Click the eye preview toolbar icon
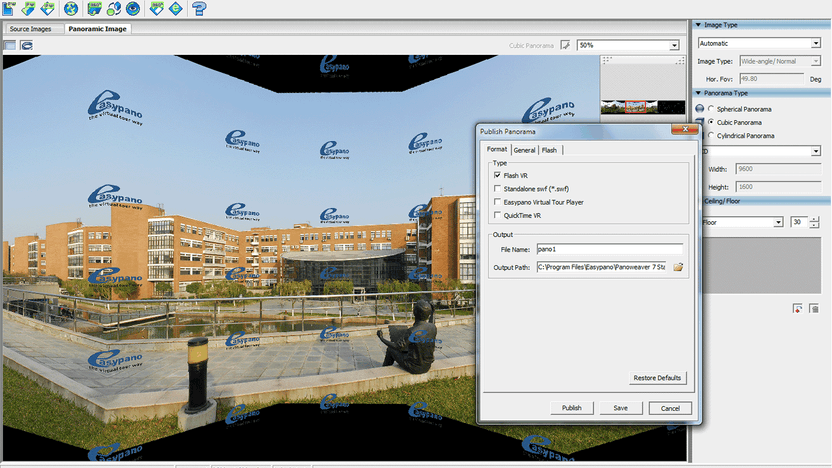 (x=133, y=8)
